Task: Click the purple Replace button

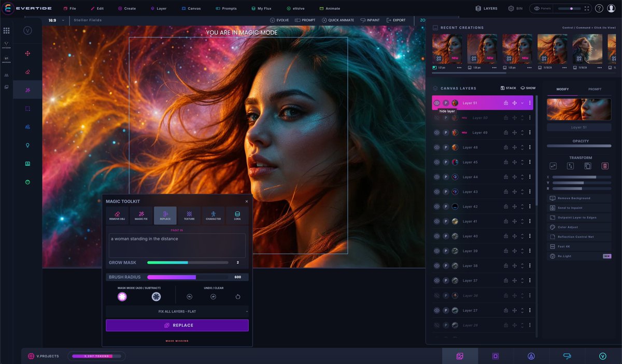Action: tap(177, 325)
